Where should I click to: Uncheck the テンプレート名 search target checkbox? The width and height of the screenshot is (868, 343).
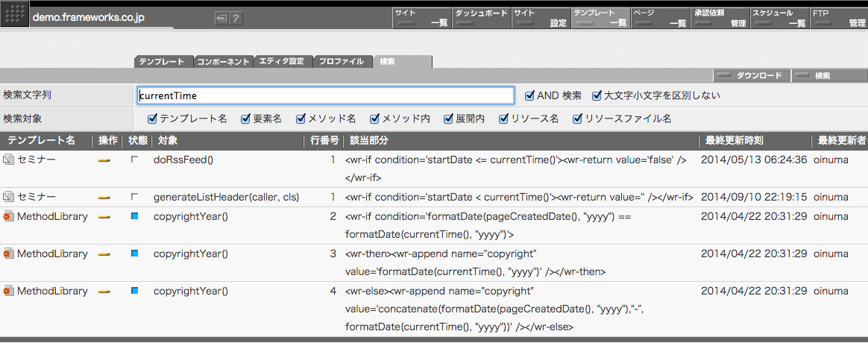click(x=152, y=119)
